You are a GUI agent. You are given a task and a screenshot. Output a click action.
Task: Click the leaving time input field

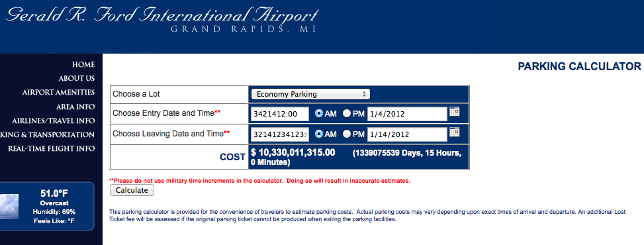point(280,134)
